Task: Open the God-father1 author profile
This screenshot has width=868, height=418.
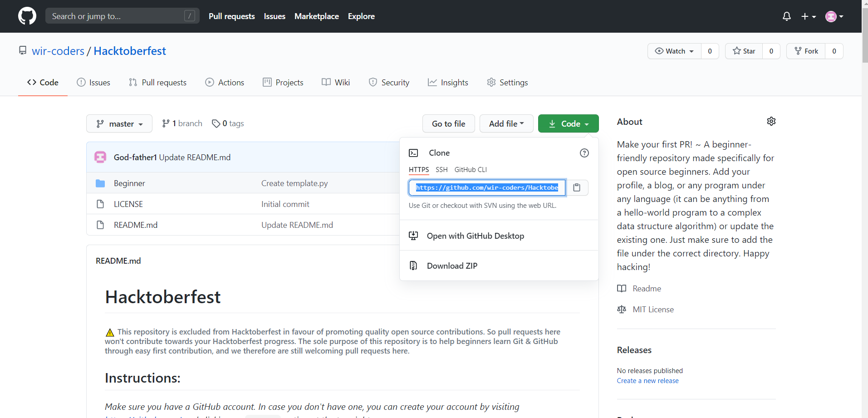Action: point(135,157)
